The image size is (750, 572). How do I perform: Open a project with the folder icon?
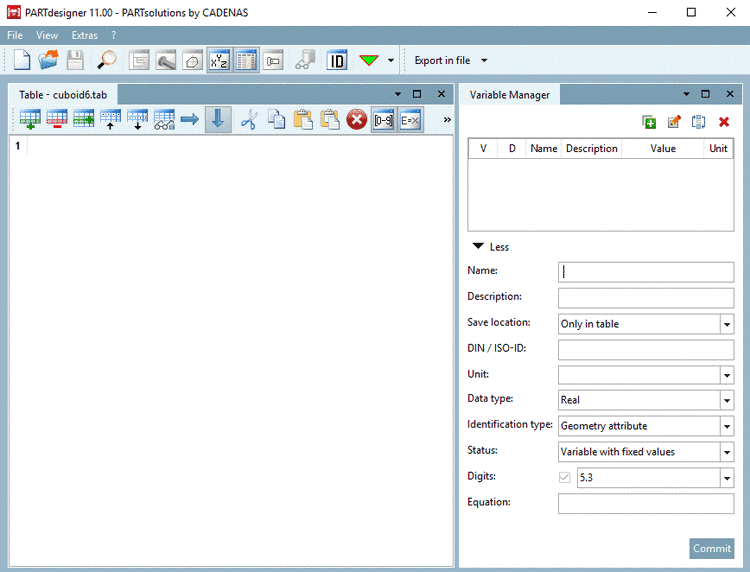(x=48, y=60)
